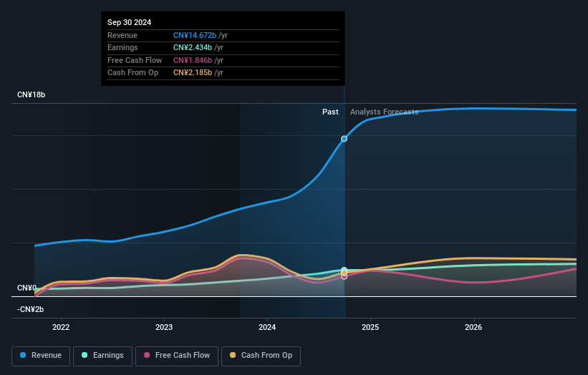Screen dimensions: 588x375
Task: Click the 'Past' label on chart
Action: click(330, 112)
